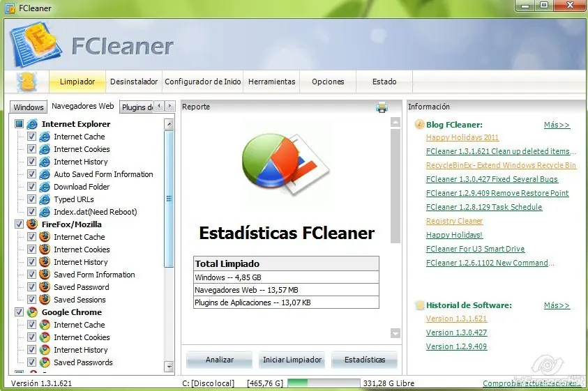The width and height of the screenshot is (588, 391).
Task: Click up arrow of Reporte scrollbar
Action: tap(395, 122)
